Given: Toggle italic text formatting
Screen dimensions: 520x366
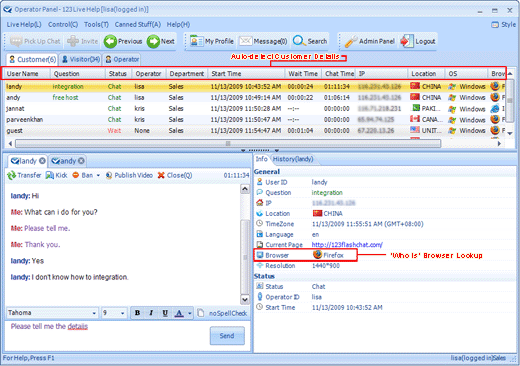Looking at the screenshot, I should click(151, 313).
